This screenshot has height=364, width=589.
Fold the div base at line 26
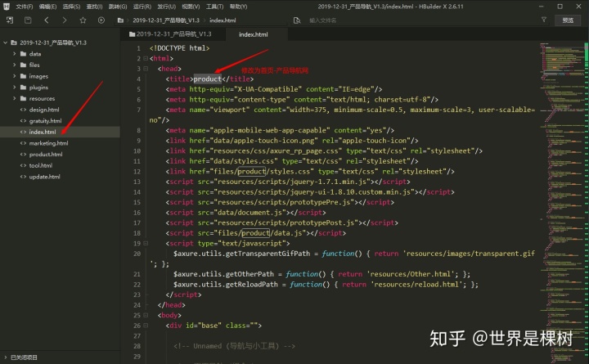click(x=146, y=326)
